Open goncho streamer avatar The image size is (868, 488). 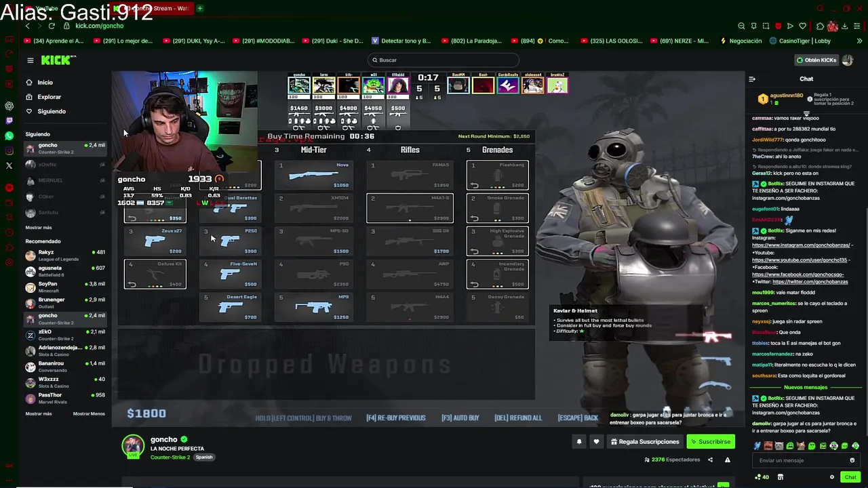point(133,446)
